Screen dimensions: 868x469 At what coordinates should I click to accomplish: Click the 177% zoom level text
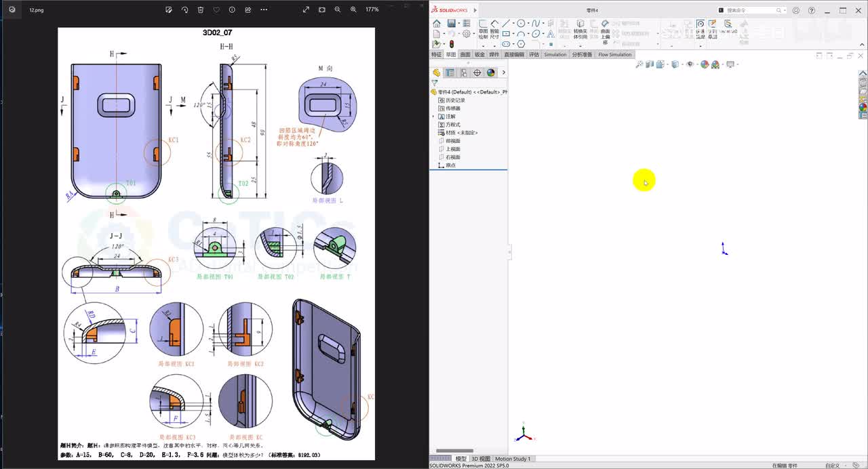tap(372, 9)
